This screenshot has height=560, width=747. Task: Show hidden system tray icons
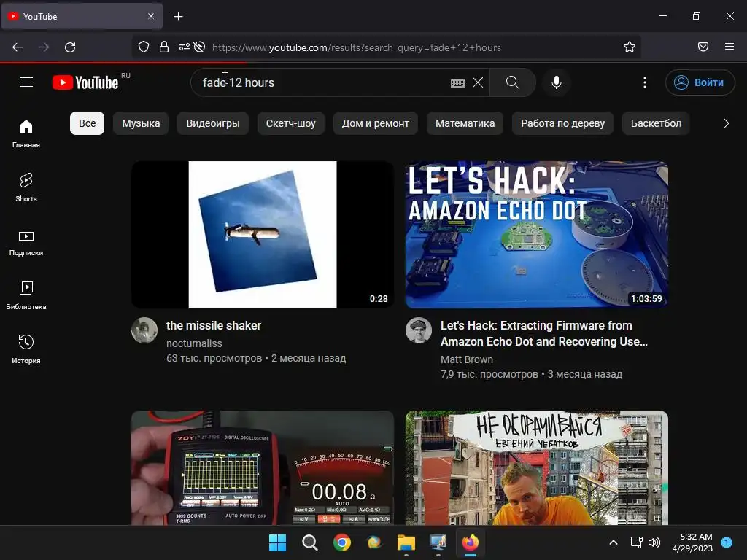point(614,542)
